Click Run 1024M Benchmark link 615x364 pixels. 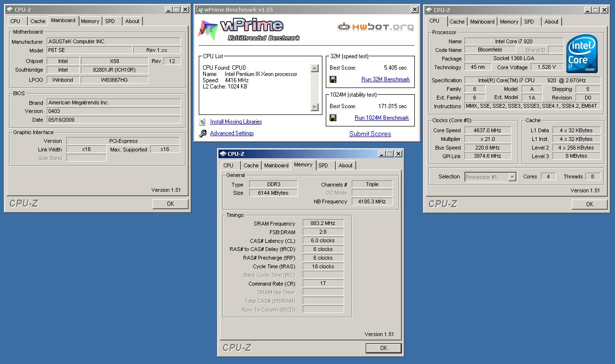coord(382,118)
